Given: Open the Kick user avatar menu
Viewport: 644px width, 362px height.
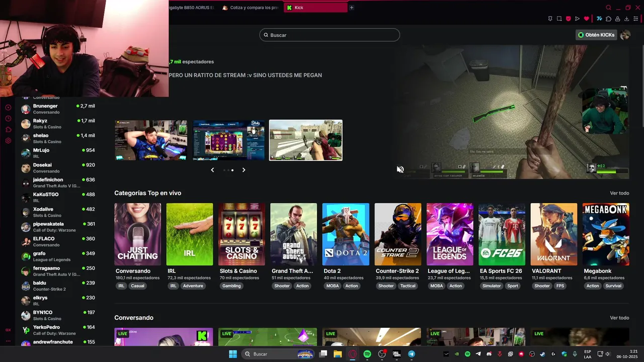Looking at the screenshot, I should click(625, 35).
